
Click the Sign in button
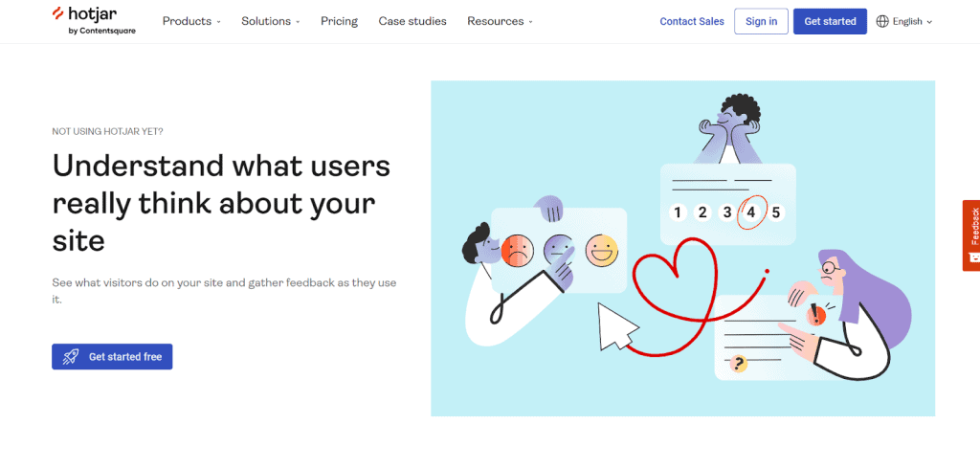pyautogui.click(x=761, y=21)
